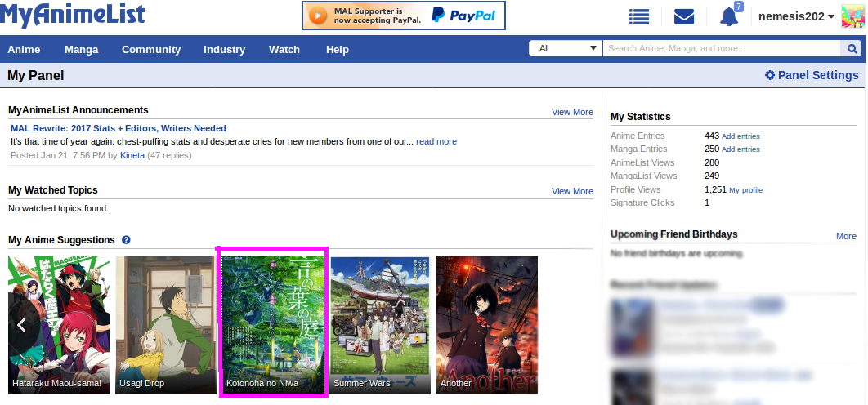Image resolution: width=868 pixels, height=405 pixels.
Task: Open the messages envelope icon
Action: (683, 16)
